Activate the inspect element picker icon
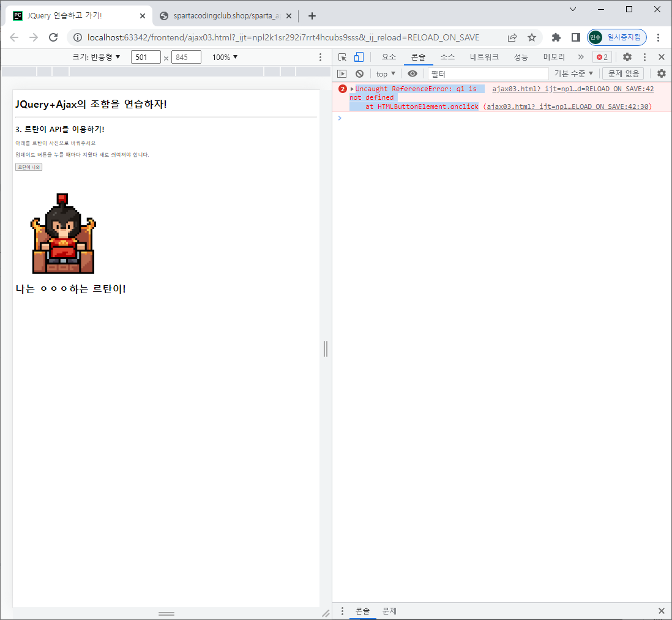The height and width of the screenshot is (620, 672). click(342, 57)
